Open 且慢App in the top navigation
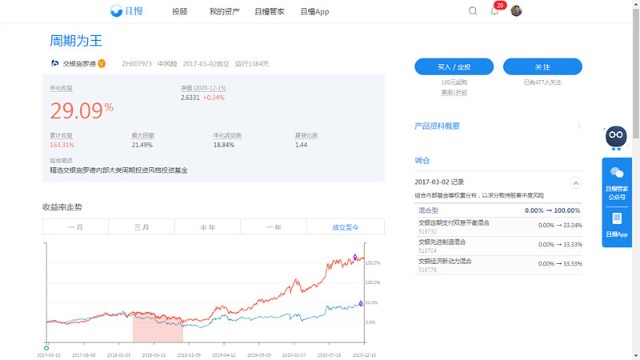This screenshot has width=640, height=360. click(315, 11)
